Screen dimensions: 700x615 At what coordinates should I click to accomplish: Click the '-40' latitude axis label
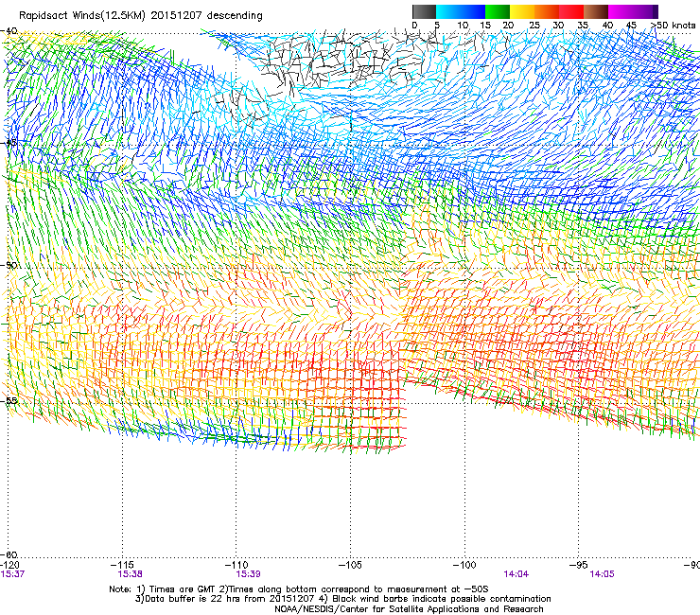click(x=9, y=31)
